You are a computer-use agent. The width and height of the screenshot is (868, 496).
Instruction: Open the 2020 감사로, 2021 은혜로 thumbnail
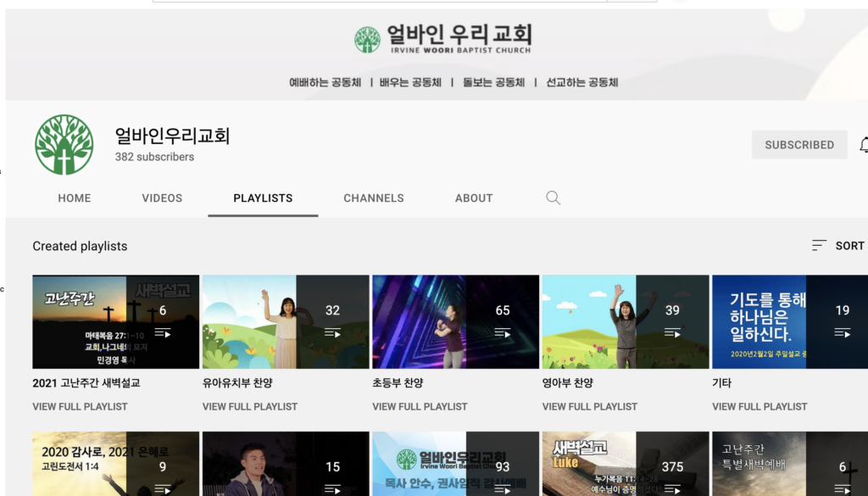[115, 464]
